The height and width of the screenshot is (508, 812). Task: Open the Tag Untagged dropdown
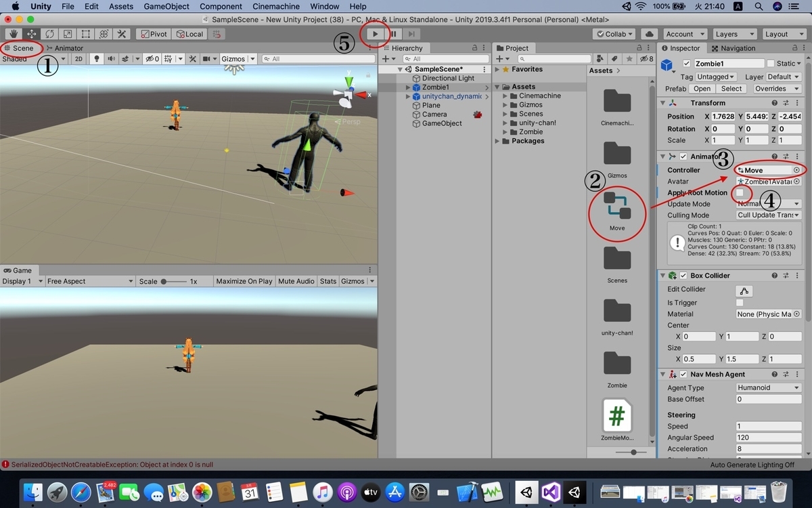(716, 77)
